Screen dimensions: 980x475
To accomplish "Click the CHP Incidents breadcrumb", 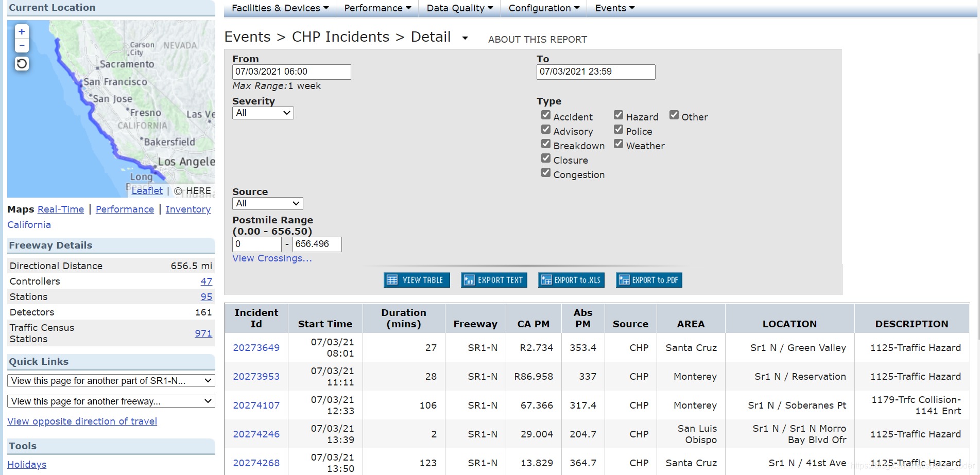I will (340, 37).
